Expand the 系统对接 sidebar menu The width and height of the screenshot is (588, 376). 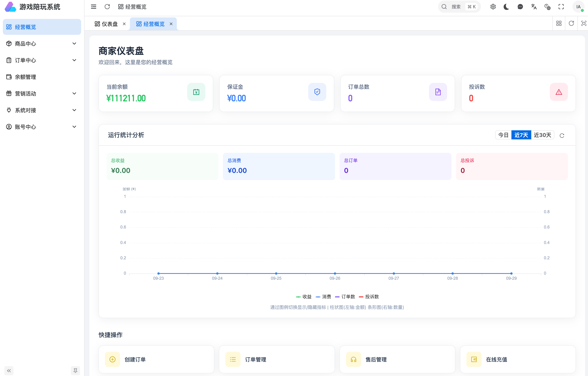[x=42, y=110]
